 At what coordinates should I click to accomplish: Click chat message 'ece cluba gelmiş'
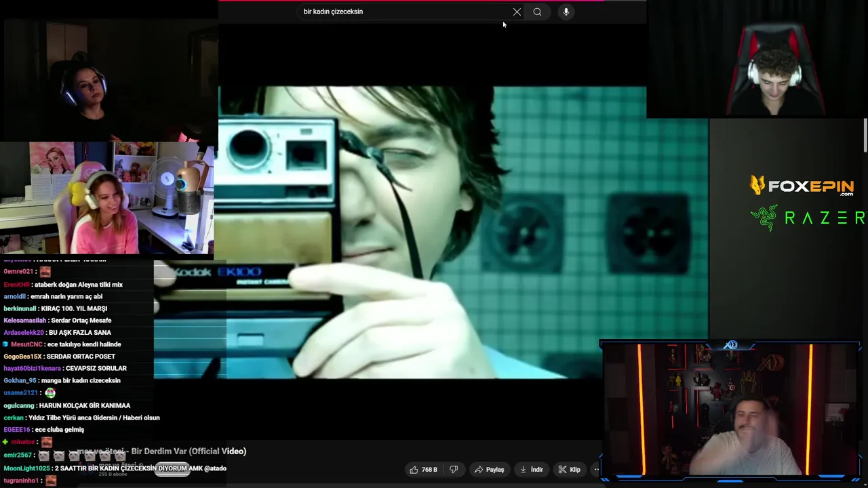coord(59,430)
